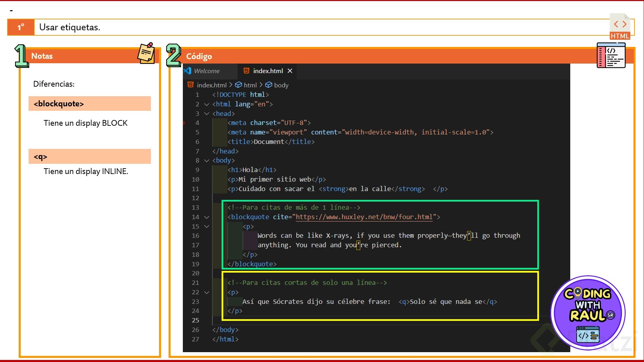Click the breakpoint dot at line 4
This screenshot has height=362, width=644.
[184, 123]
